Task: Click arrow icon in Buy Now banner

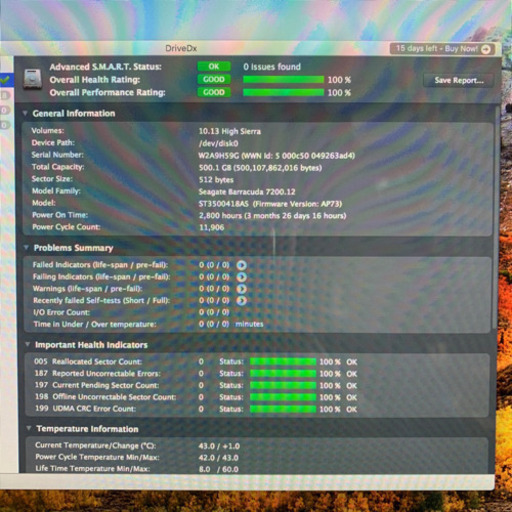Action: coord(486,49)
